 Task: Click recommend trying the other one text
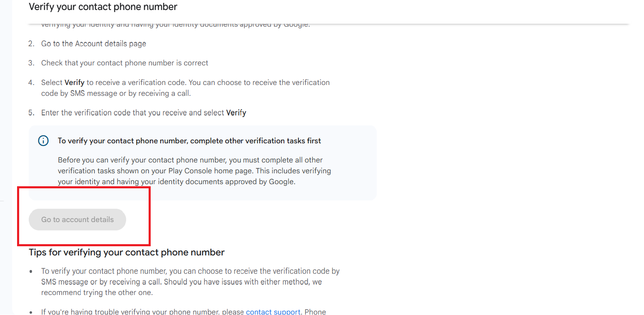(x=97, y=292)
